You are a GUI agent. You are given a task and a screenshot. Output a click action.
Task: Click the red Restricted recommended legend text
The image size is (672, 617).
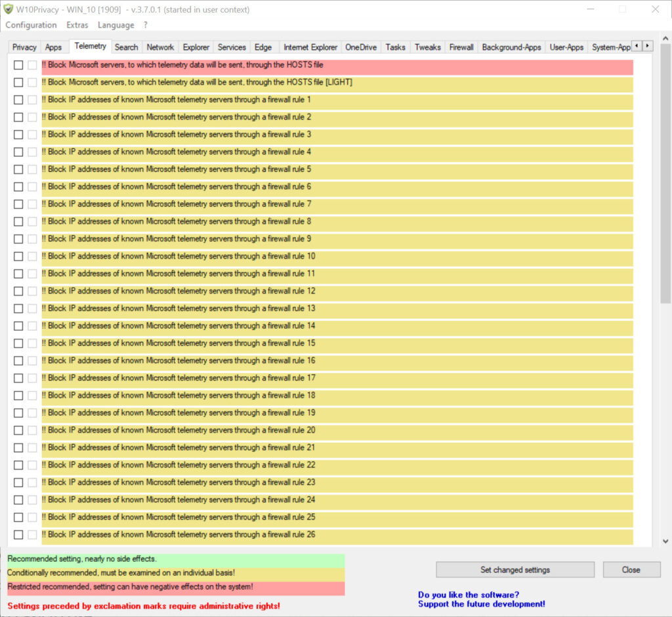click(x=131, y=587)
